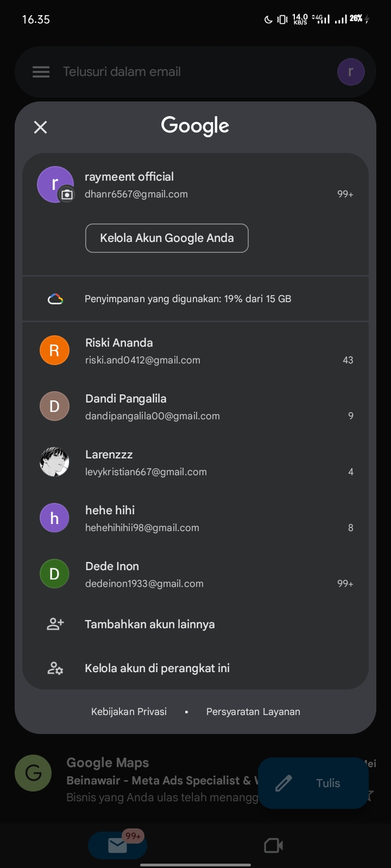Screen dimensions: 391x868
Task: Select dedeinon1933@gmail.com email address
Action: pyautogui.click(x=144, y=584)
